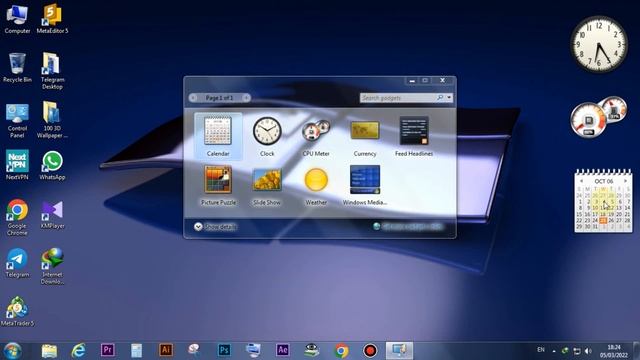Open Control Panel desktop icon

coord(17,120)
